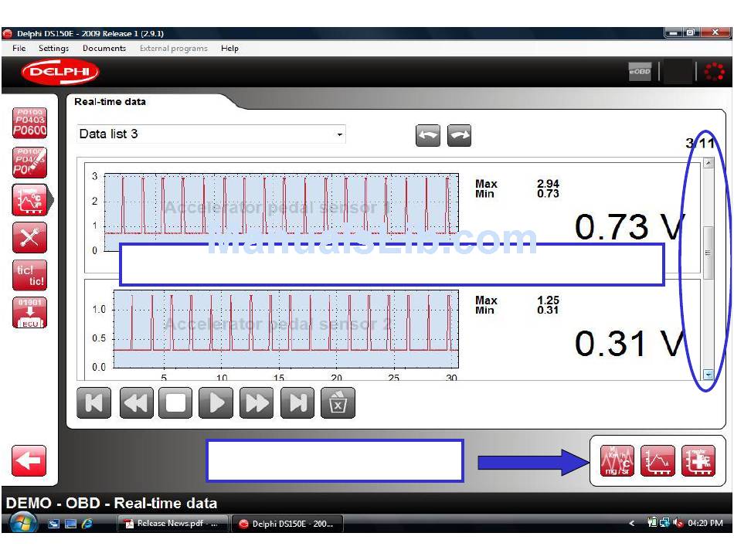Delete recording with the trash icon
Screen dimensions: 734x560
pyautogui.click(x=338, y=402)
